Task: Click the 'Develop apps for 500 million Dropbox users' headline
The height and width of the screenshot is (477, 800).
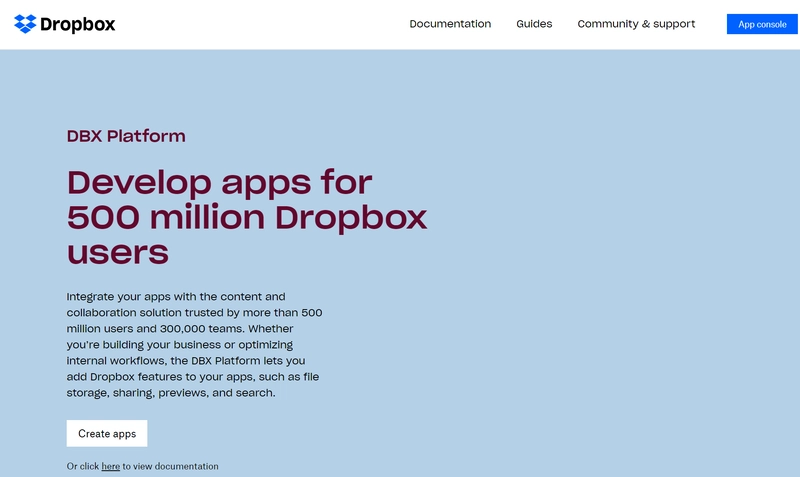Action: tap(247, 217)
